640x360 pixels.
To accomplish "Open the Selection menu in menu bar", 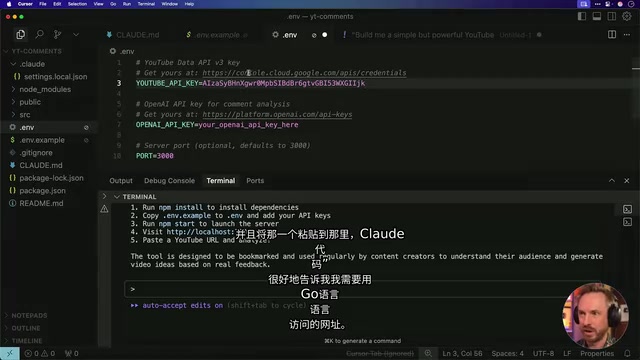I will (x=77, y=4).
